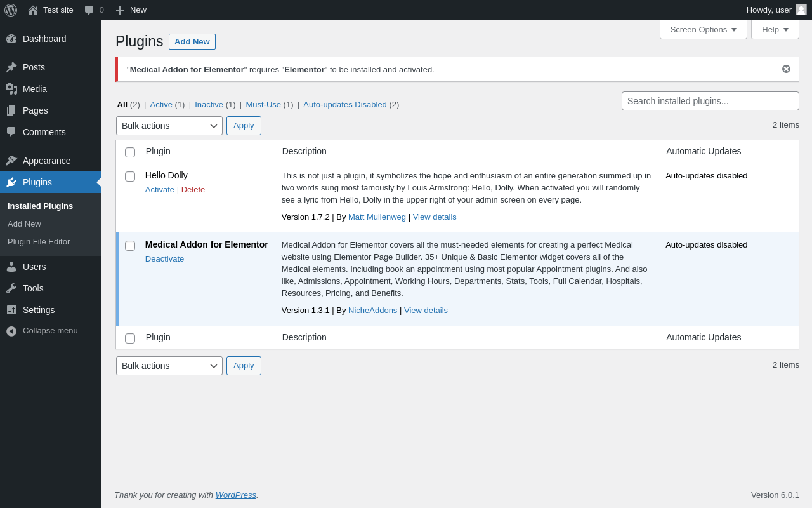Screen dimensions: 812x508
Task: Click the Automatic Updates column header at top
Action: click(x=704, y=151)
